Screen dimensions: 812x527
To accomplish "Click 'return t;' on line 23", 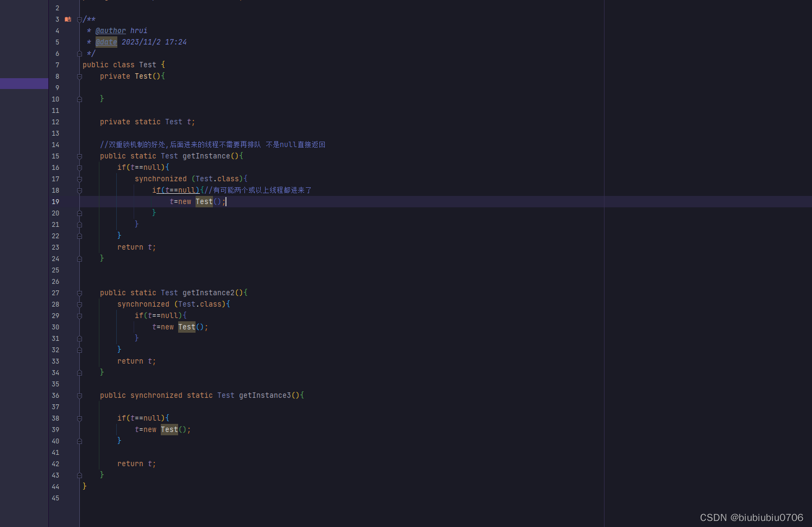I will [136, 247].
